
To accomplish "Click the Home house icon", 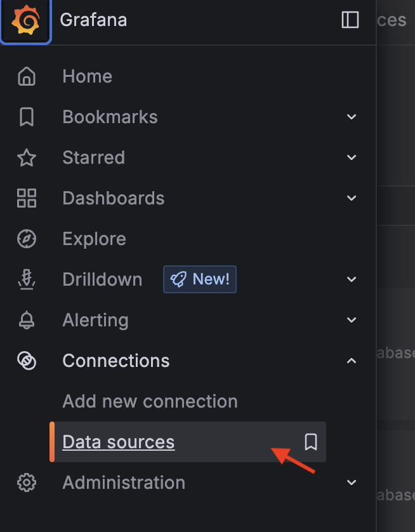I will 27,77.
